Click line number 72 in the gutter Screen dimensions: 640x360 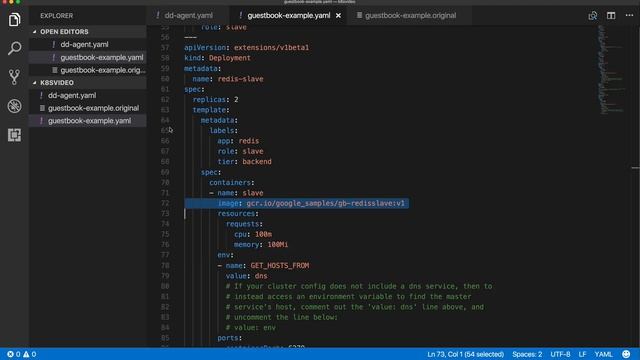(x=165, y=203)
